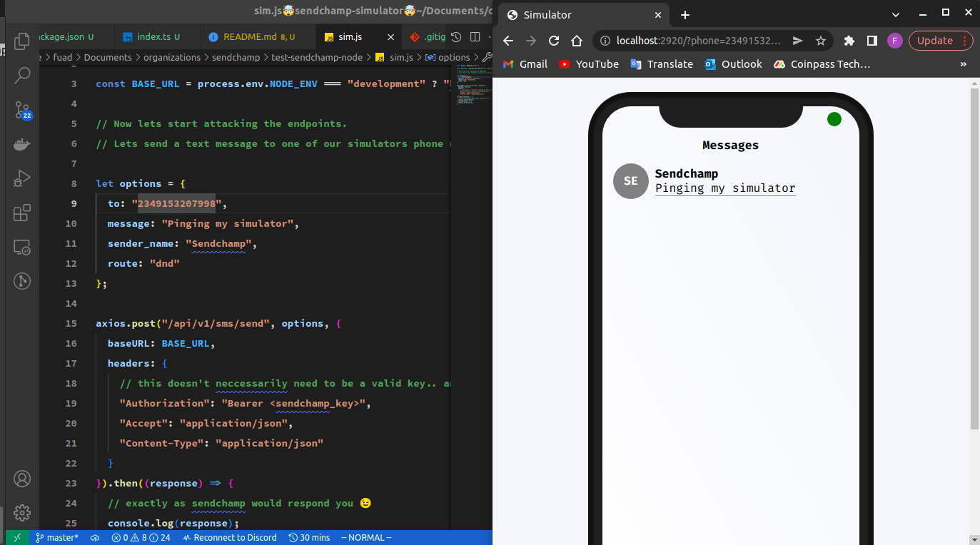
Task: Open Chrome extensions puzzle icon
Action: pos(849,41)
